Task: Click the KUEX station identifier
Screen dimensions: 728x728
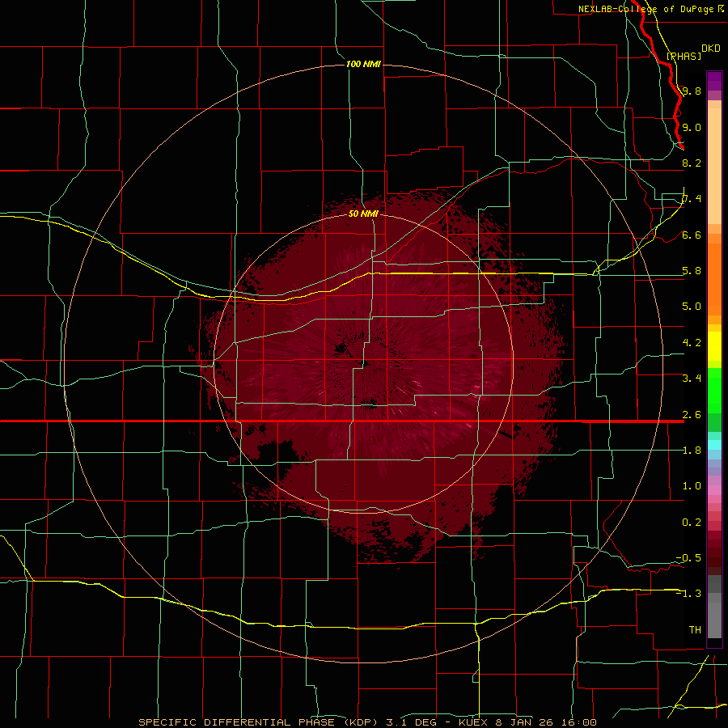Action: [473, 722]
